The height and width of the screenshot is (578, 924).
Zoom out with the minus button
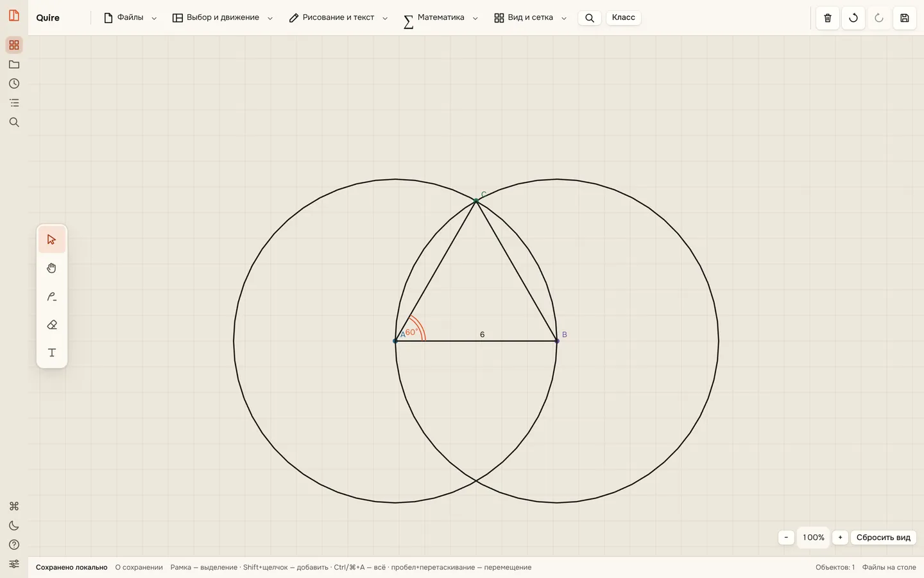click(786, 538)
